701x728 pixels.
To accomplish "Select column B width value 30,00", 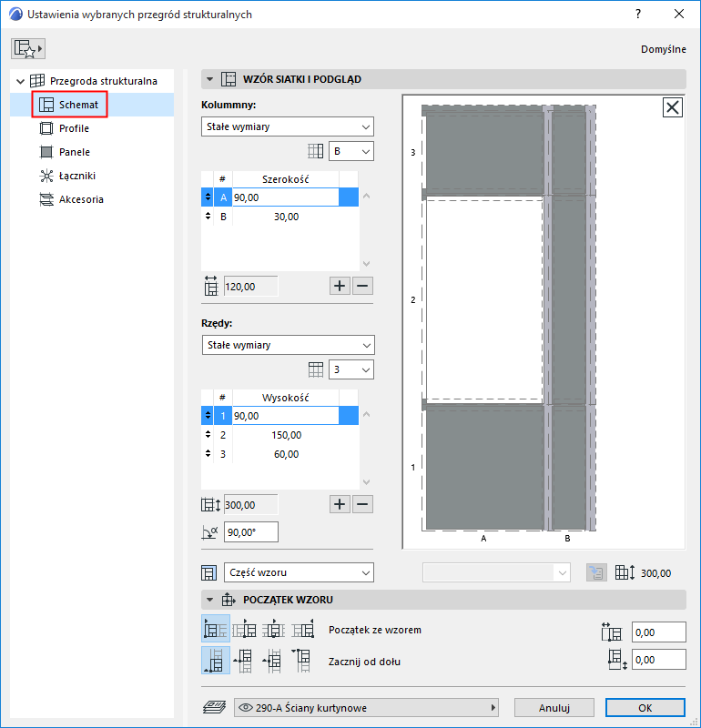I will click(286, 217).
